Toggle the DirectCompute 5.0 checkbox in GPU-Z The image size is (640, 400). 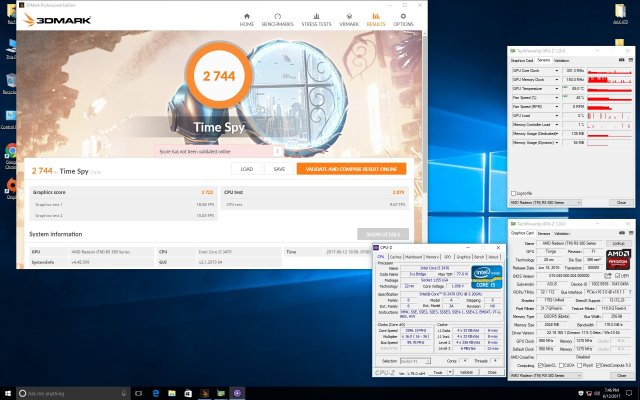tap(598, 365)
